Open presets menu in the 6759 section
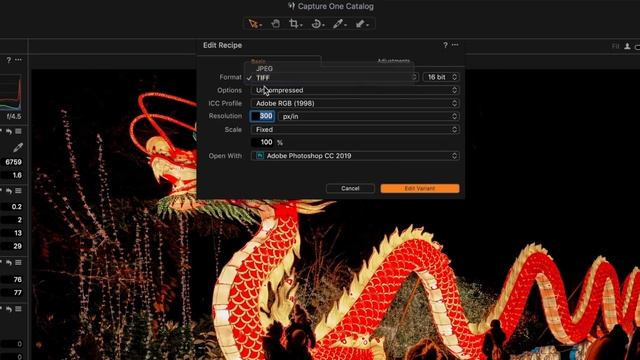640x360 pixels. [18, 131]
